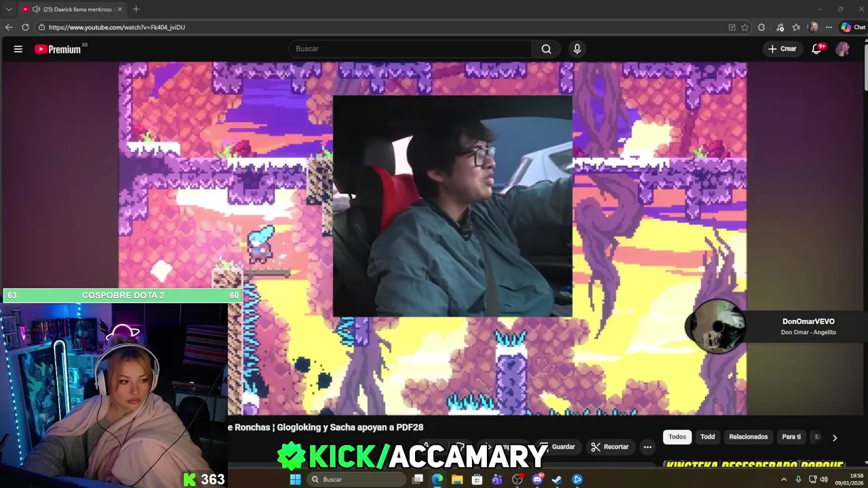This screenshot has height=488, width=868.
Task: Reload the page with the refresh icon
Action: (25, 27)
